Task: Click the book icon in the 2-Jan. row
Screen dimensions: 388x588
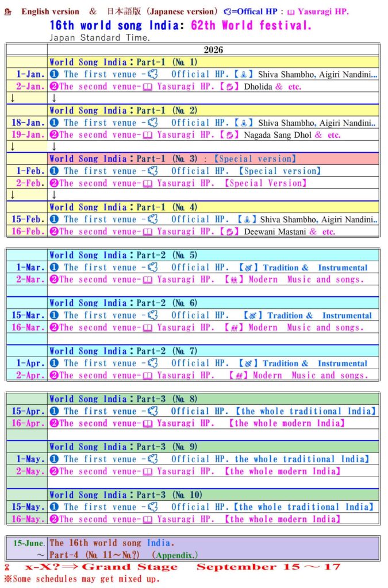Action: coord(147,87)
